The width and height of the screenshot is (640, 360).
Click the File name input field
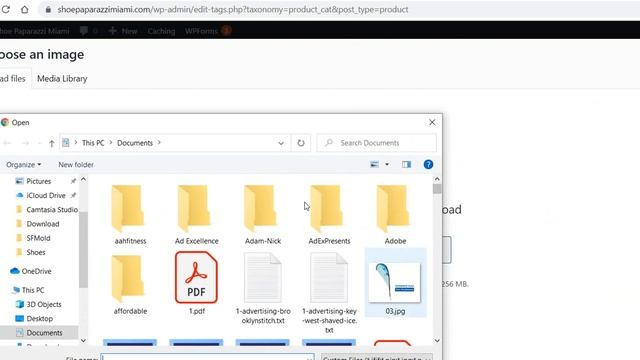tap(207, 357)
